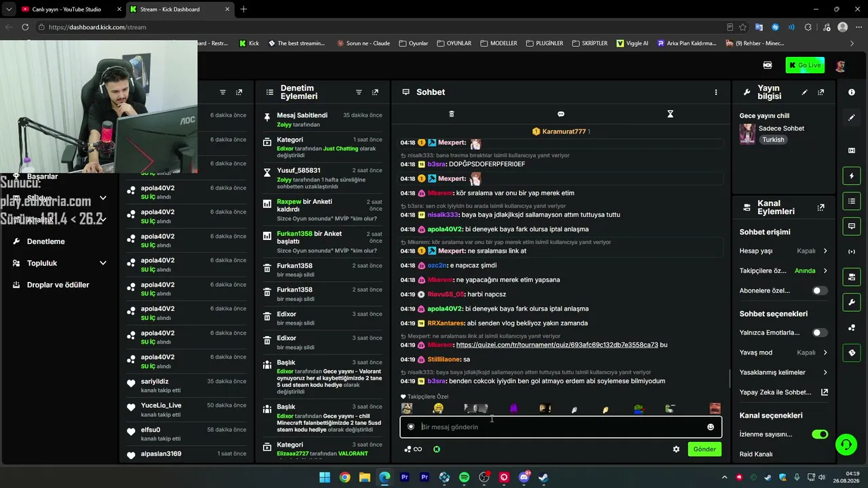This screenshot has height=488, width=868.
Task: Click username Karamurat777 at top of chat
Action: [x=563, y=131]
